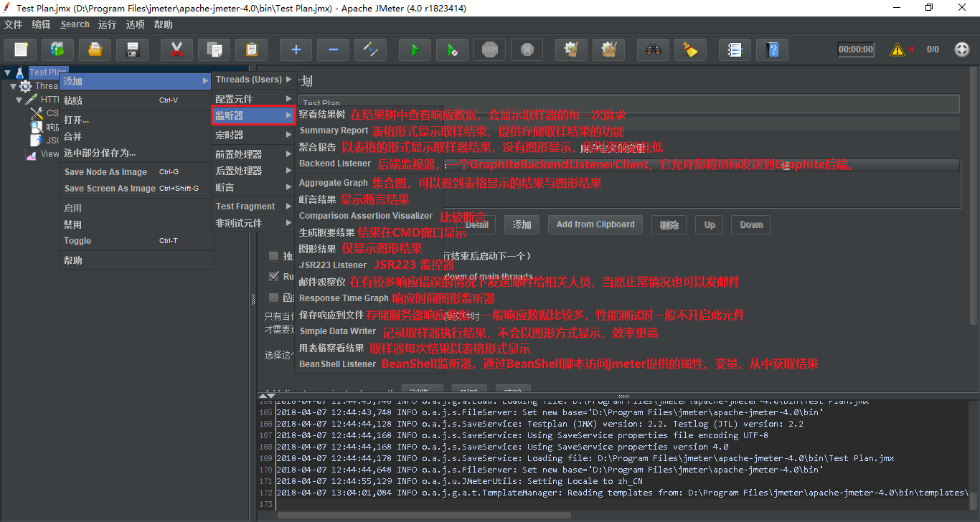This screenshot has width=980, height=522.
Task: Click the Clear All double broom icon
Action: click(608, 49)
